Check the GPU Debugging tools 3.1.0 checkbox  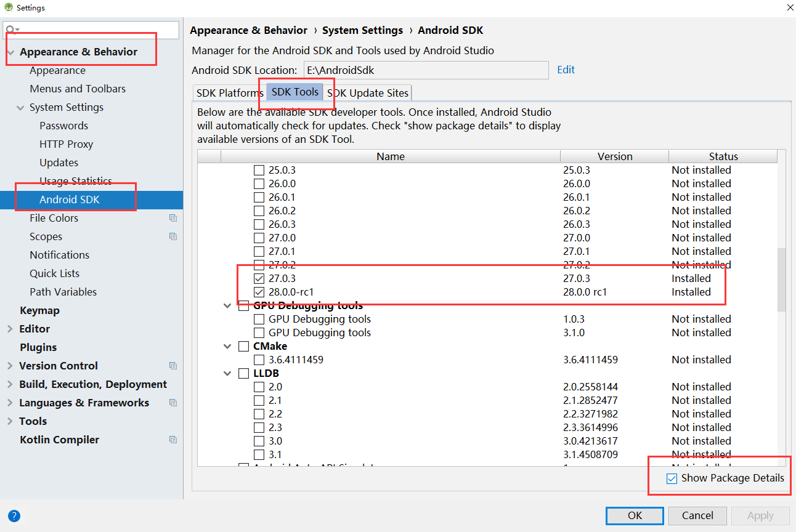(x=259, y=332)
